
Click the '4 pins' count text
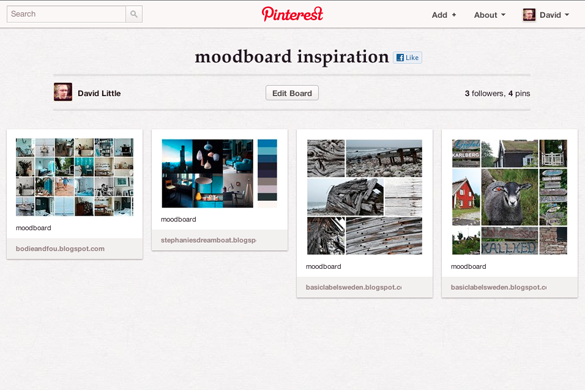(x=519, y=93)
